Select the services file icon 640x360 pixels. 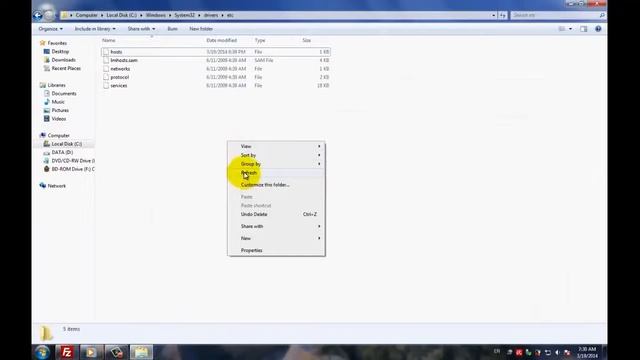pyautogui.click(x=106, y=86)
